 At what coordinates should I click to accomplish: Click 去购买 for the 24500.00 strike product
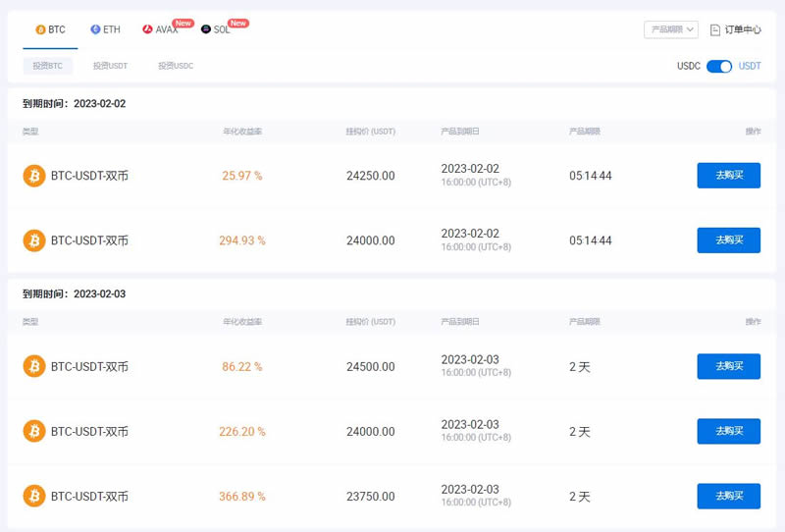pyautogui.click(x=728, y=367)
